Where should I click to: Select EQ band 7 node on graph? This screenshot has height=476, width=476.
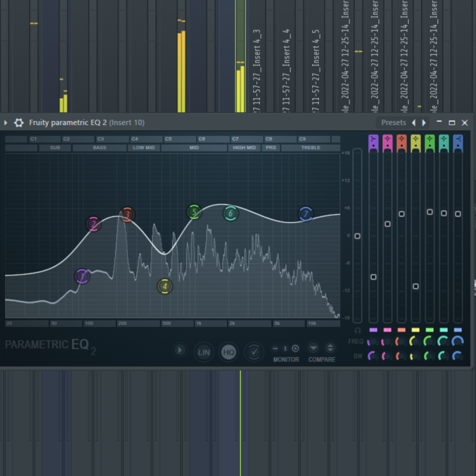(305, 214)
